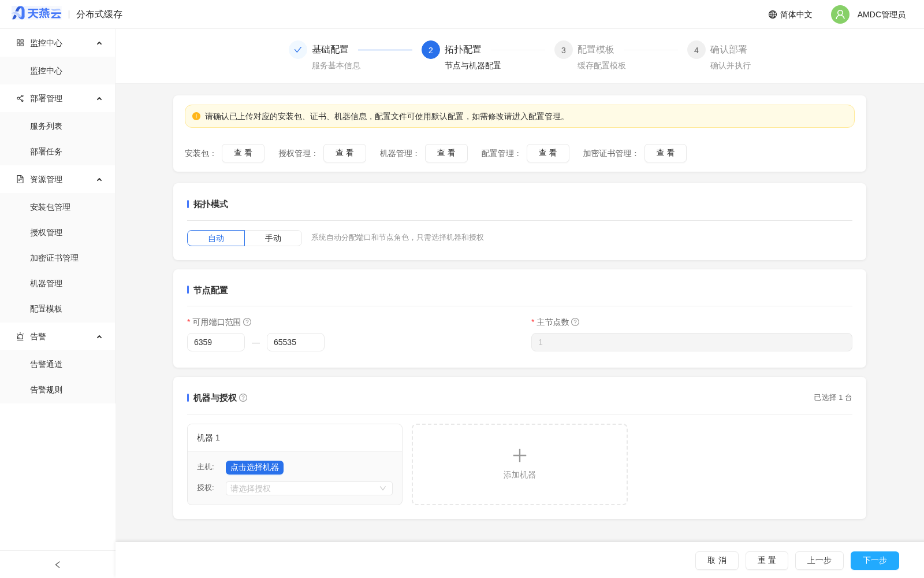The height and width of the screenshot is (578, 924).
Task: Click step 4 确认部署 circle
Action: (x=696, y=50)
